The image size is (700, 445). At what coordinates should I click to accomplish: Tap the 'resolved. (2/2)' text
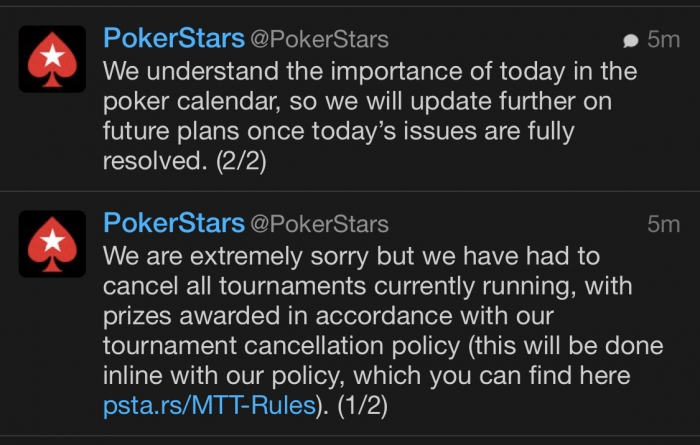point(184,161)
